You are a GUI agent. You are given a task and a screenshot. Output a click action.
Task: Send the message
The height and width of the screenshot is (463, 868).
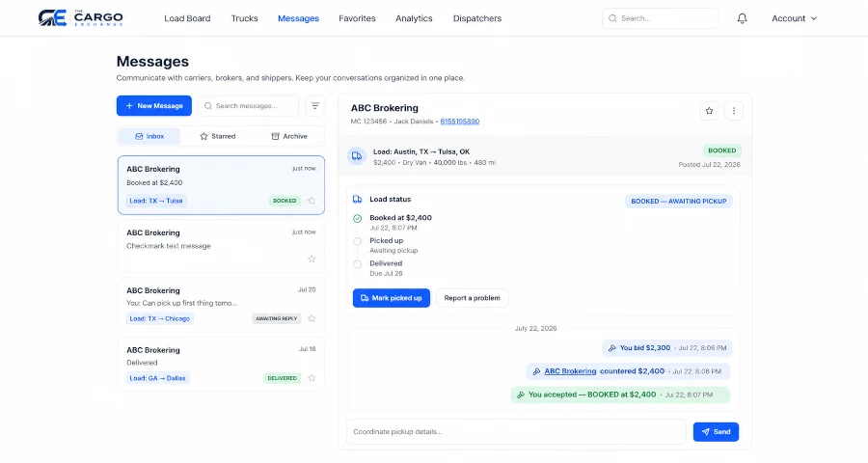coord(716,431)
